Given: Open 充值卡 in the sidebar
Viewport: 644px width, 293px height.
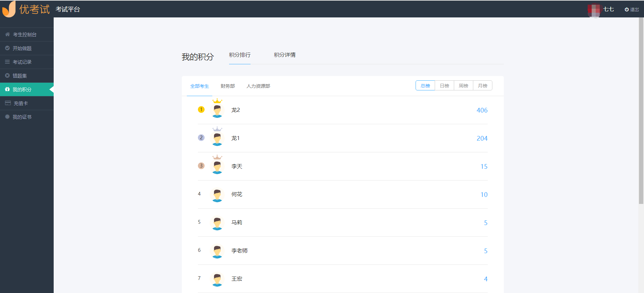Looking at the screenshot, I should point(27,103).
